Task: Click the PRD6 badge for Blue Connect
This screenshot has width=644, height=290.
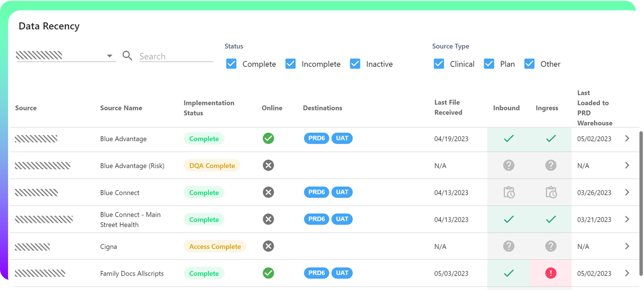Action: point(316,192)
